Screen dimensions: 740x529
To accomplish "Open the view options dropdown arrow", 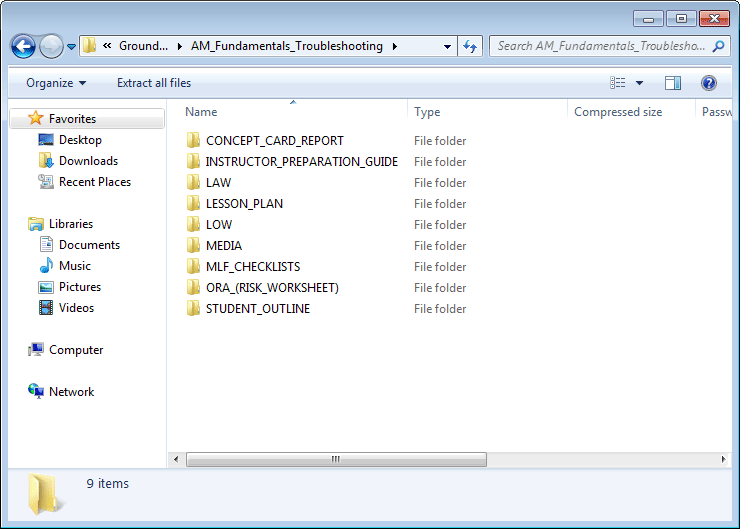I will [639, 83].
